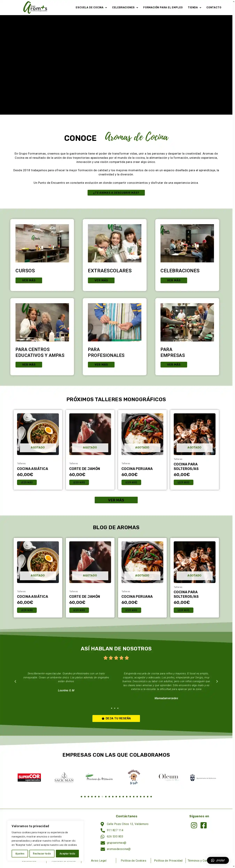This screenshot has height=868, width=235.
Task: Expand the Tienda dropdown menu
Action: [x=194, y=7]
